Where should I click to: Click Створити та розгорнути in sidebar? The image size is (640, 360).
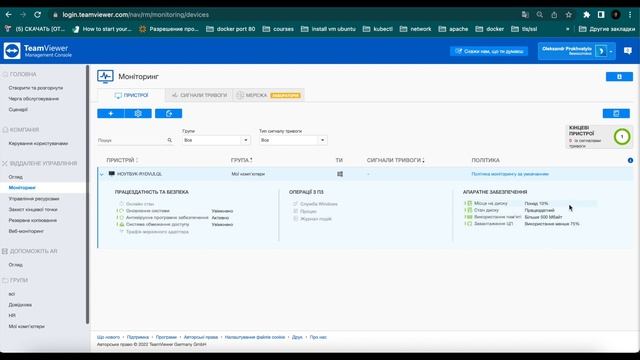(x=36, y=88)
